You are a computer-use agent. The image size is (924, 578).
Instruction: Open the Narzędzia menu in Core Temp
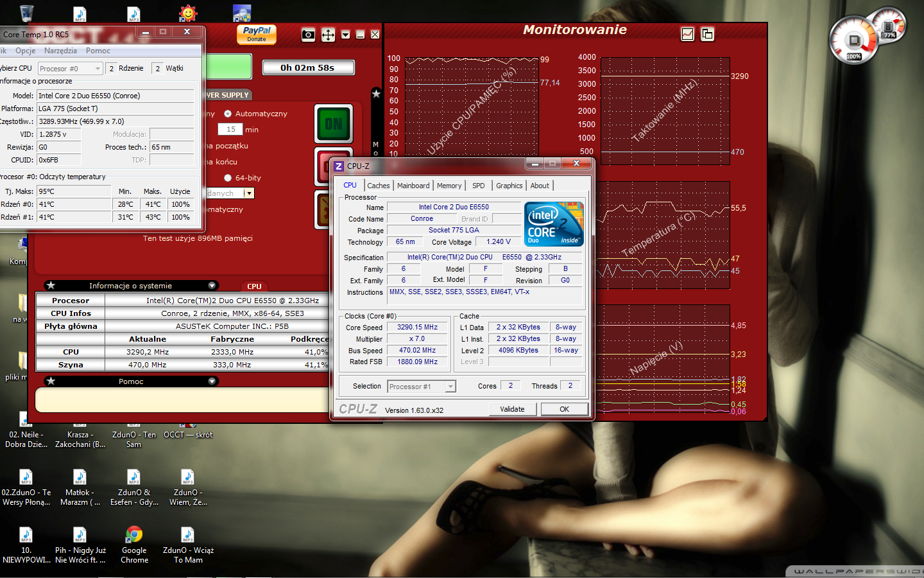(x=60, y=51)
